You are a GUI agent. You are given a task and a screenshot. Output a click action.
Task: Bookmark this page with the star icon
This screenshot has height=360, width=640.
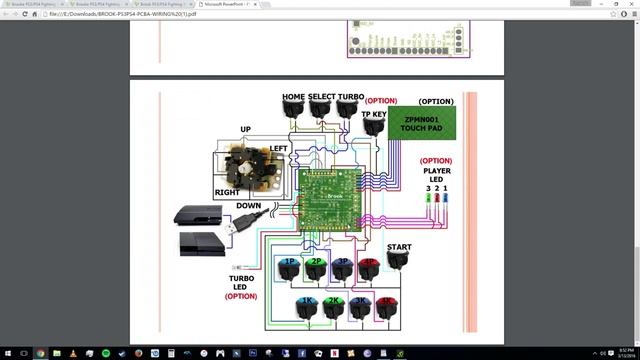(x=613, y=14)
